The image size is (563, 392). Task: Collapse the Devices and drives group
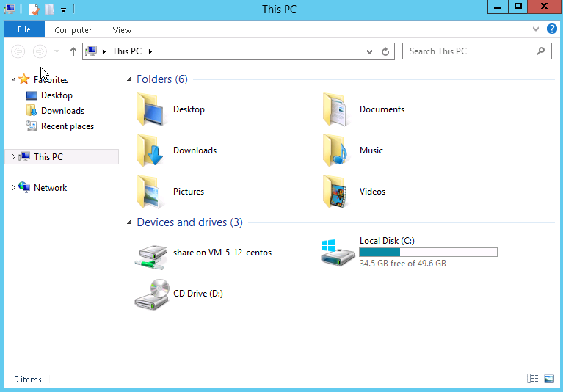(x=129, y=222)
